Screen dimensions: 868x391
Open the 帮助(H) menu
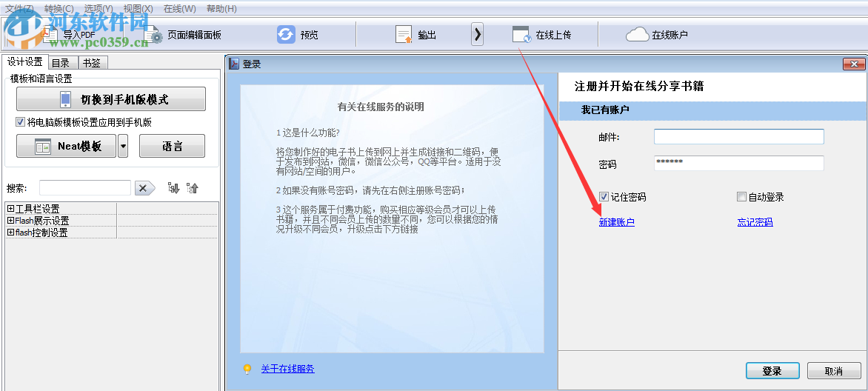(x=221, y=9)
